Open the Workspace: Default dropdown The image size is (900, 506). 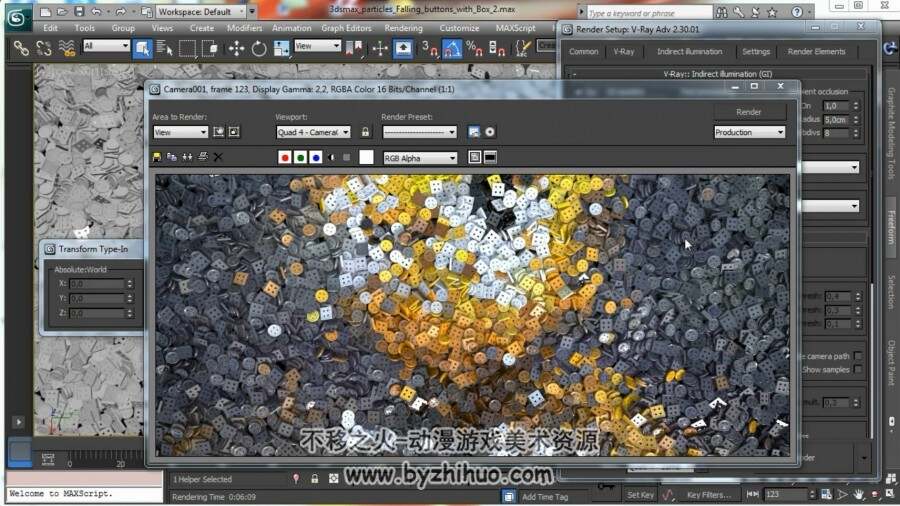click(x=201, y=11)
